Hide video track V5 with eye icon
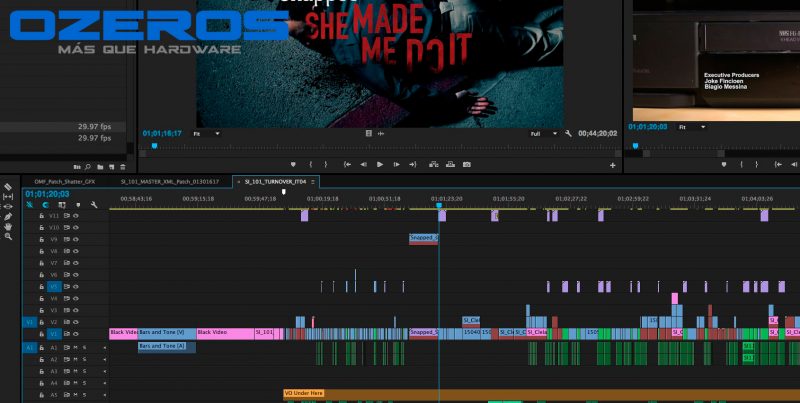The image size is (800, 403). (x=76, y=287)
